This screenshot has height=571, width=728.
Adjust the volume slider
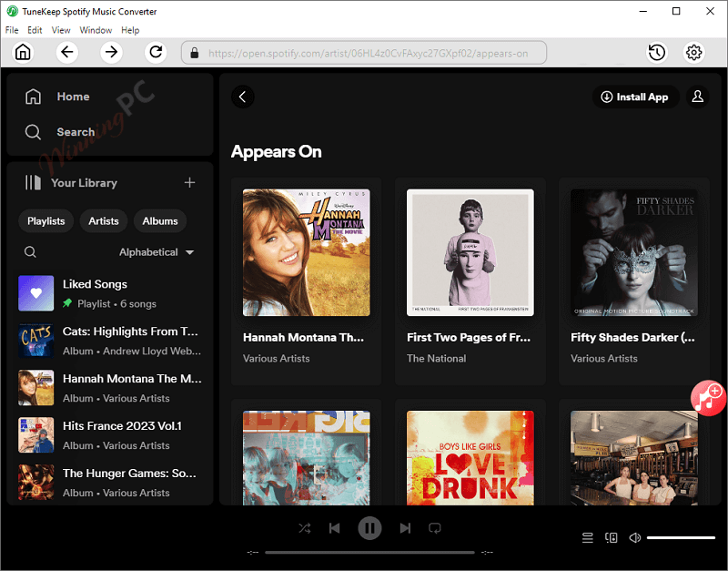click(681, 538)
